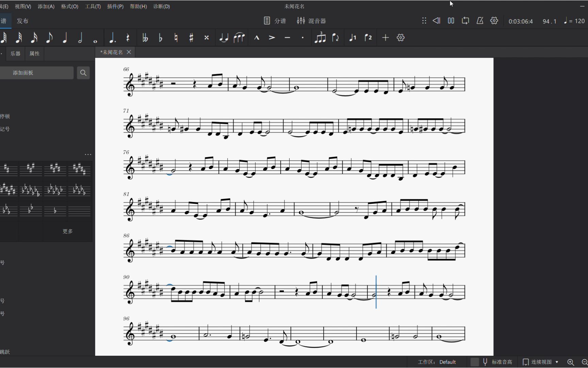Toggle the metronome
Screen dimensions: 588x368
(x=480, y=21)
